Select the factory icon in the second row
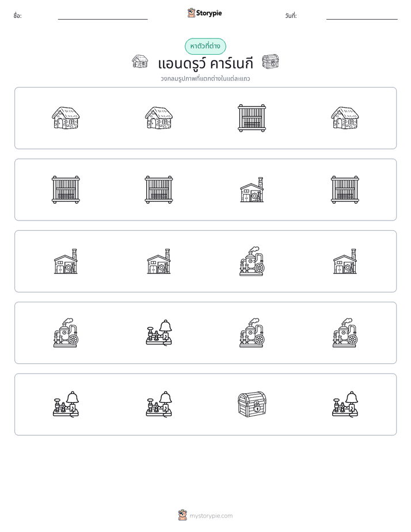The width and height of the screenshot is (411, 532). click(252, 189)
